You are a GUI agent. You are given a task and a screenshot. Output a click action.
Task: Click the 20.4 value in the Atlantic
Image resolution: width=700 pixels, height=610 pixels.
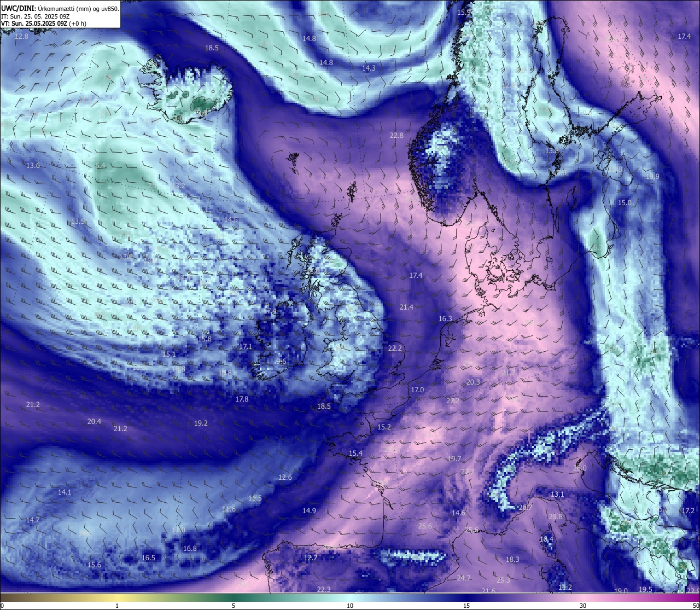pyautogui.click(x=94, y=422)
